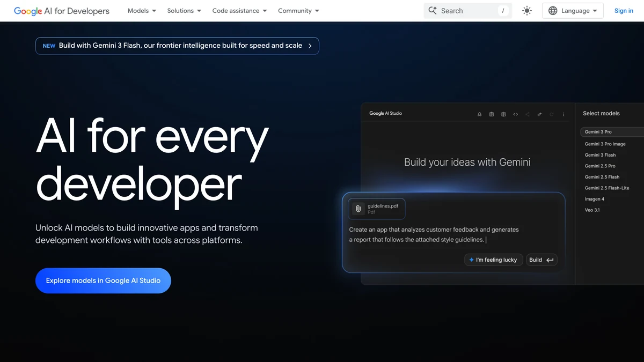Expand the Code assistance dropdown
644x362 pixels.
[240, 11]
